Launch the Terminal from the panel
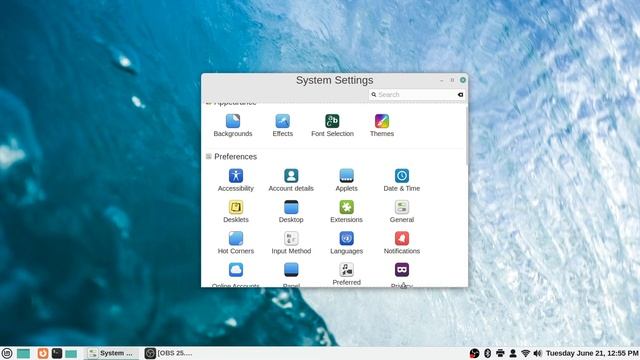Screen dimensions: 640x360 (57, 353)
